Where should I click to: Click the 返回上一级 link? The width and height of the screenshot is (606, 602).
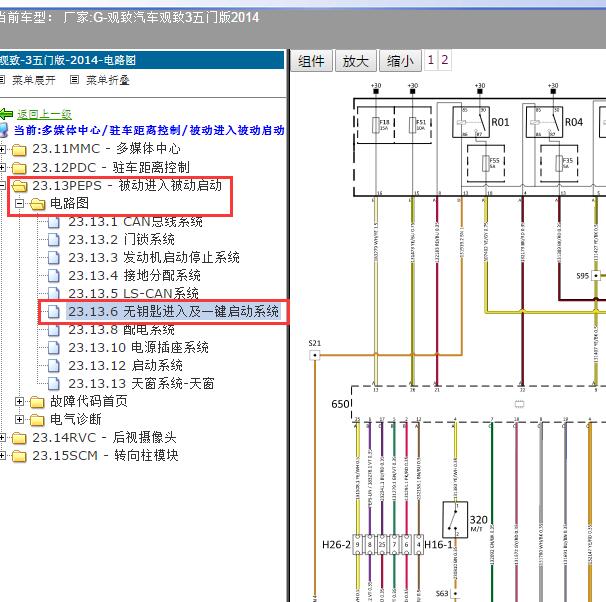pos(44,114)
